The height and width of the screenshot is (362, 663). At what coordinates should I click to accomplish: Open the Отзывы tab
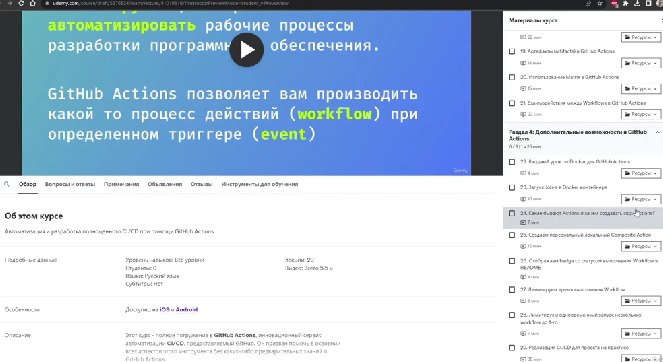(201, 184)
